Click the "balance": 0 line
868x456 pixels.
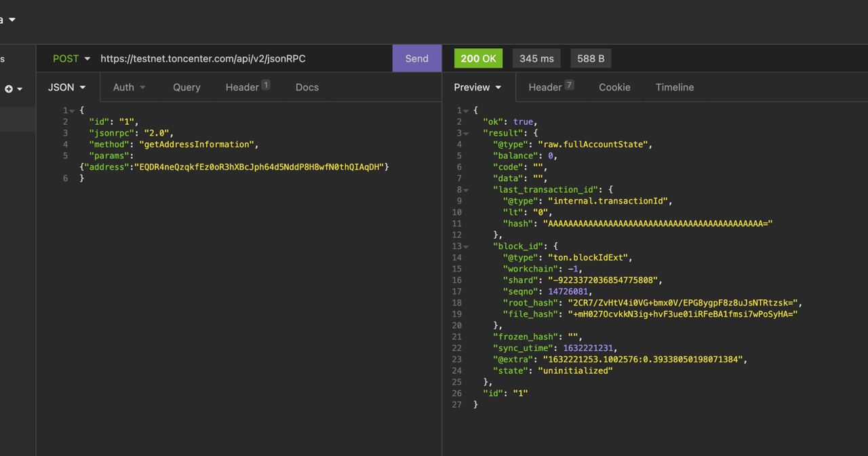coord(525,155)
